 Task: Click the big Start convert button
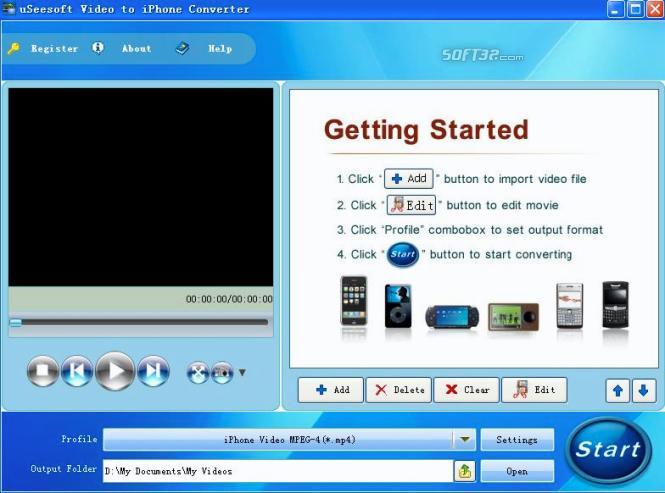point(608,450)
